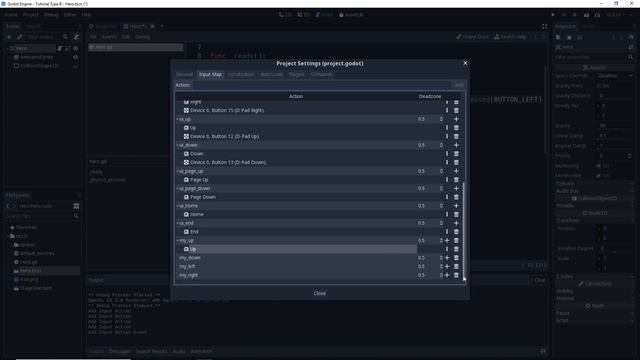Switch to the General tab
The width and height of the screenshot is (640, 360).
pos(184,74)
